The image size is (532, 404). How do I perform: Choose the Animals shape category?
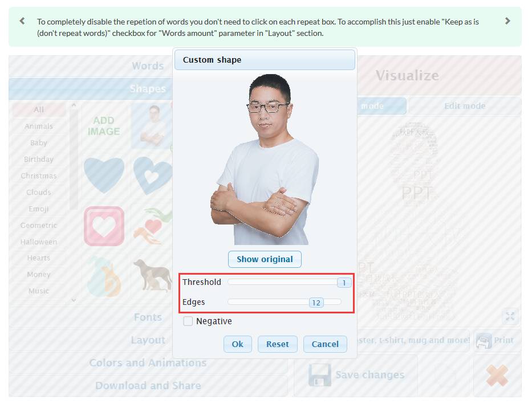pyautogui.click(x=39, y=126)
